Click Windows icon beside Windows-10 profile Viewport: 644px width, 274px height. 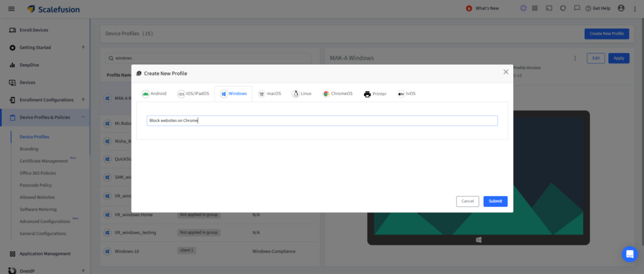tap(108, 251)
